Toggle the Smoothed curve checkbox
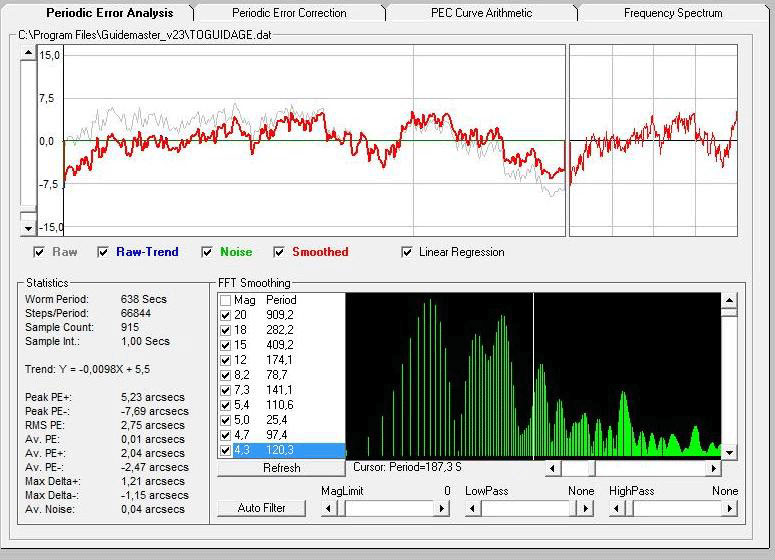The image size is (775, 560). pyautogui.click(x=279, y=253)
